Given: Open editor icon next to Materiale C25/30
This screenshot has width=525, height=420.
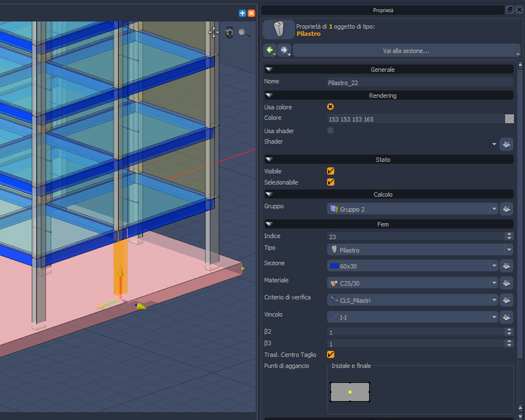Looking at the screenshot, I should (506, 283).
